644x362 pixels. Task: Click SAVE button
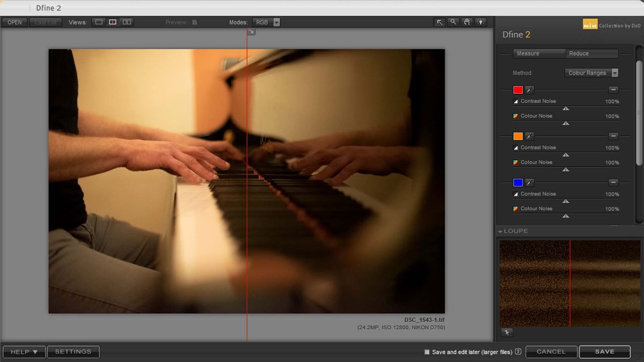click(605, 352)
